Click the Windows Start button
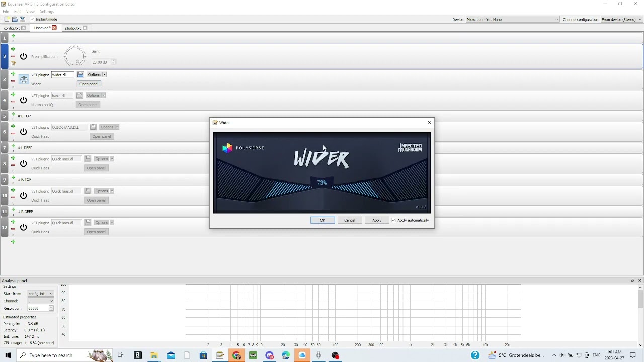This screenshot has width=644, height=362. (x=8, y=355)
